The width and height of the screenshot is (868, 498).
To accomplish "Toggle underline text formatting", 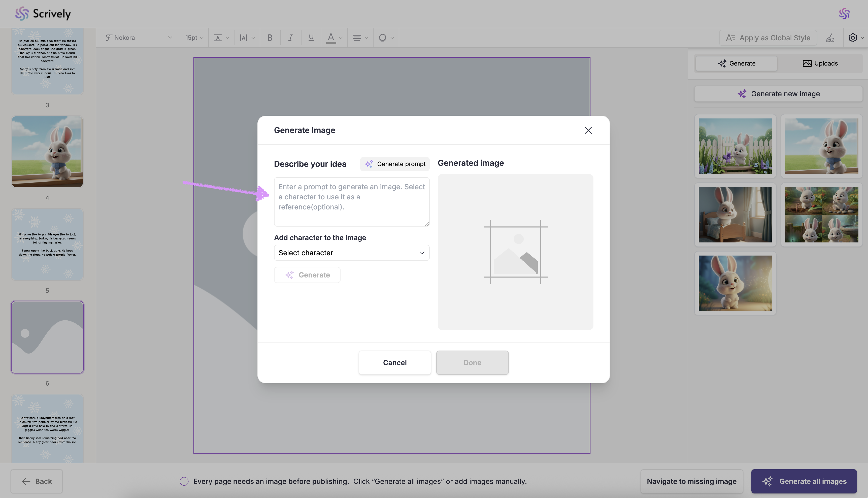I will click(311, 38).
